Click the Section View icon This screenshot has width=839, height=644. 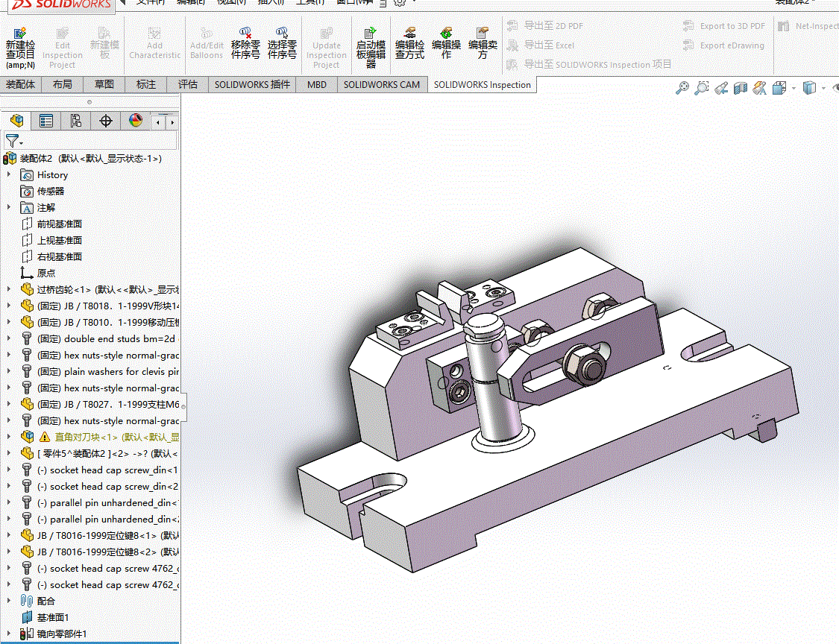[740, 89]
